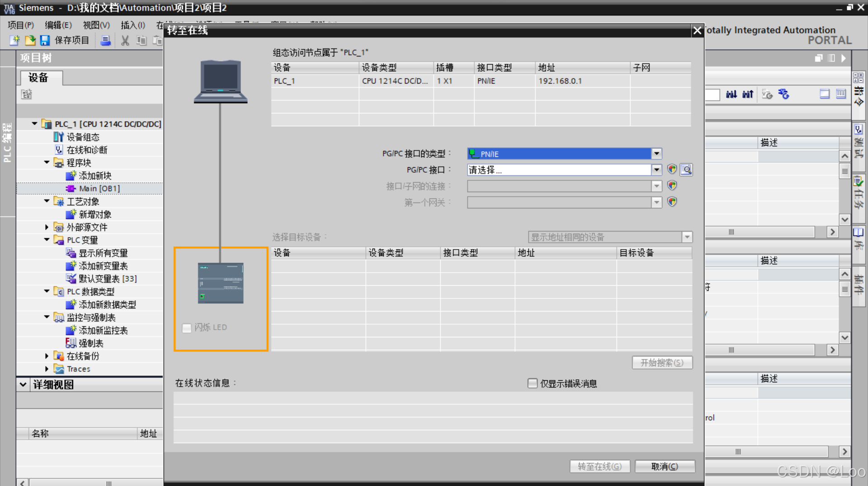
Task: Collapse the 程序块 tree node
Action: (47, 162)
